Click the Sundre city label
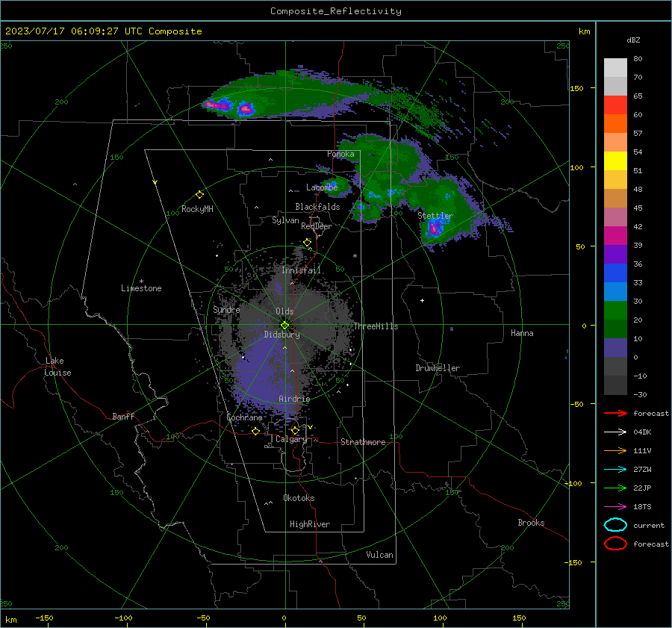 click(x=226, y=309)
